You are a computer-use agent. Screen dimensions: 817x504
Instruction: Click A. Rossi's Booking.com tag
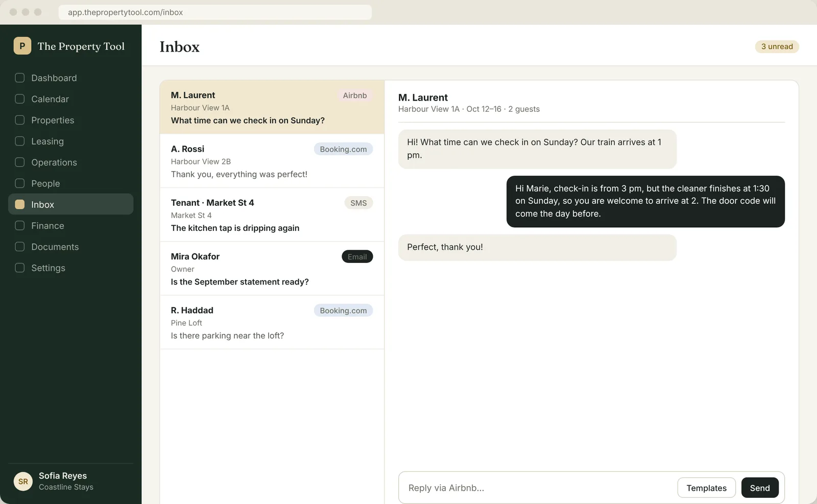point(343,149)
